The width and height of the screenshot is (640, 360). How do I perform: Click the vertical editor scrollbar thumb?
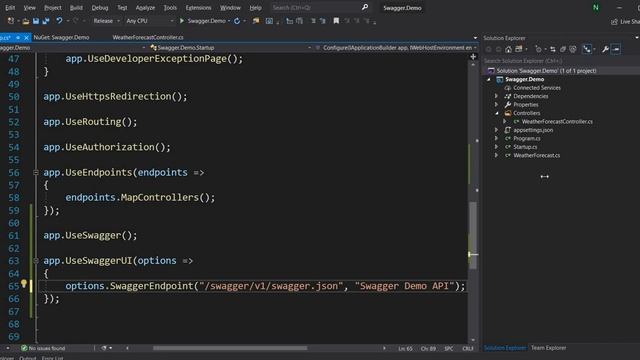pyautogui.click(x=473, y=235)
